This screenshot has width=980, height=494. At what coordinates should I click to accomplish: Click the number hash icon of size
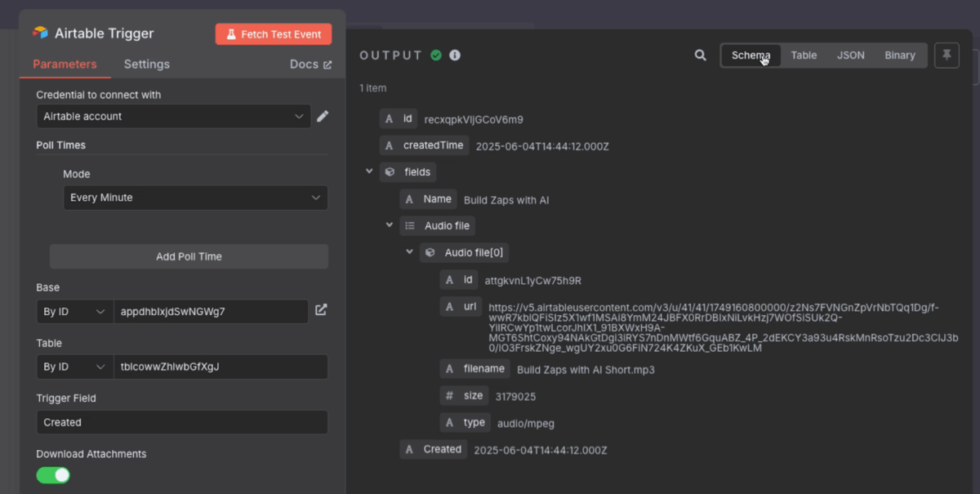pyautogui.click(x=449, y=396)
